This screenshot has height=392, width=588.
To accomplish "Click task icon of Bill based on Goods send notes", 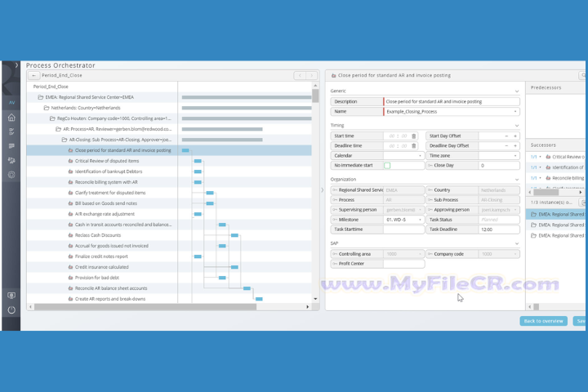I will click(70, 203).
